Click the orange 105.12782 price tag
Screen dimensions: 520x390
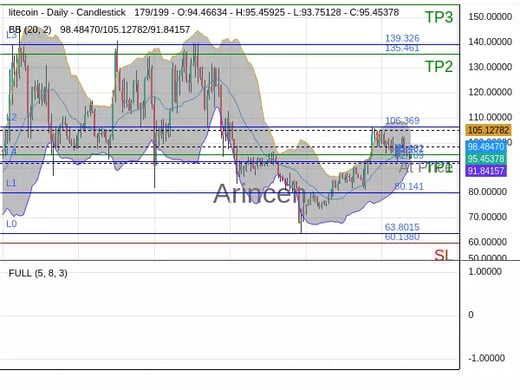pyautogui.click(x=488, y=130)
